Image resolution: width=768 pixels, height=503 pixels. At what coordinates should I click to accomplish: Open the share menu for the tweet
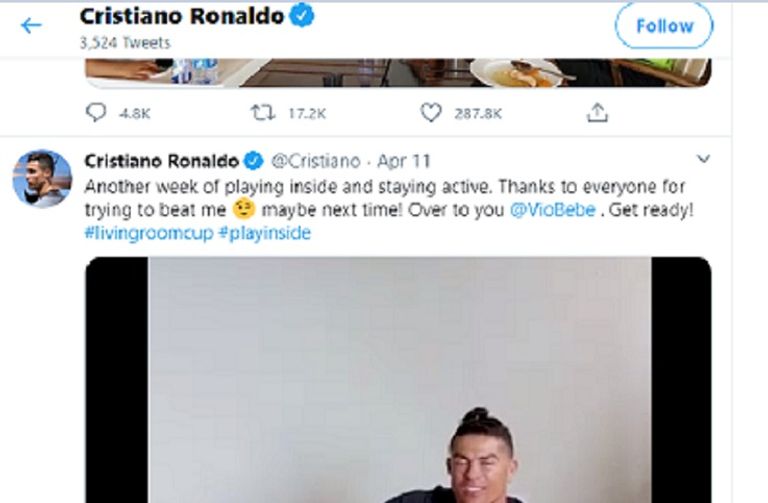597,113
